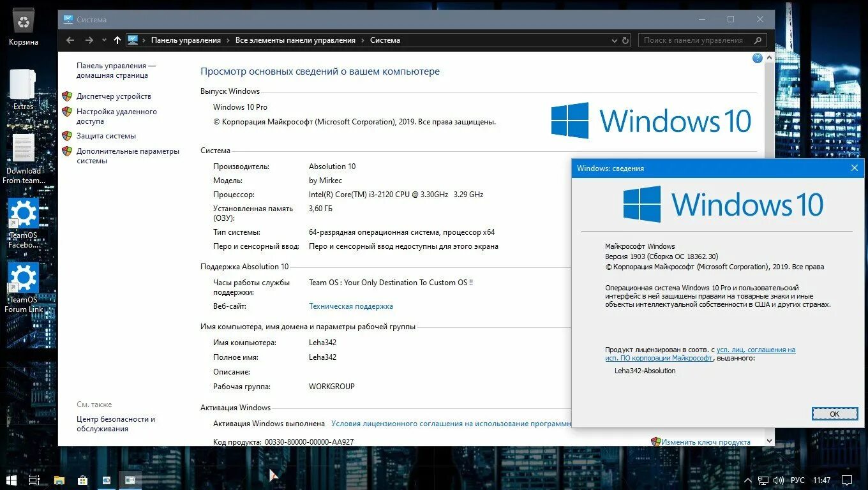Click the Система breadcrumb segment

pos(385,40)
